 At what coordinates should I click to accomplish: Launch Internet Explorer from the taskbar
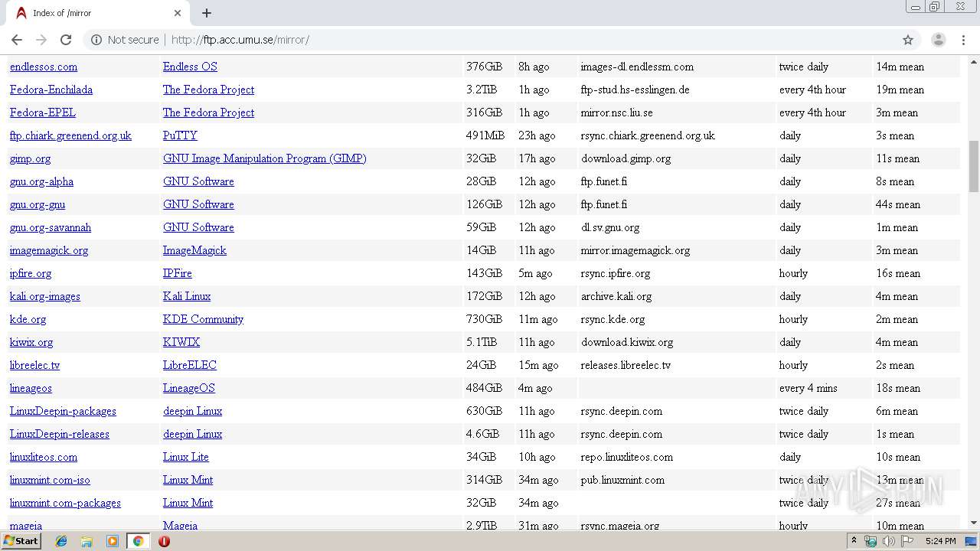[61, 541]
